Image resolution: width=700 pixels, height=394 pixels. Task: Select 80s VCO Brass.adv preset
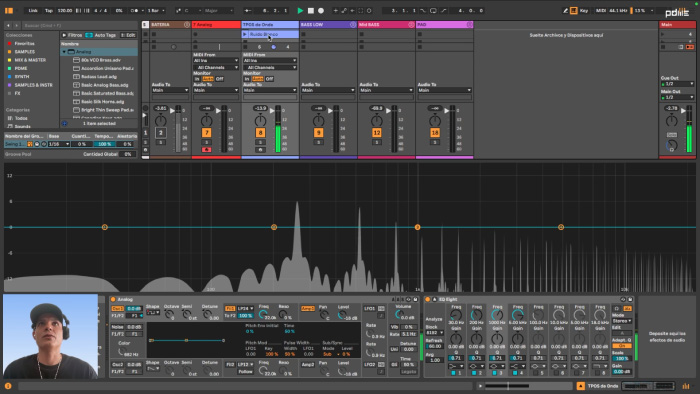click(101, 60)
